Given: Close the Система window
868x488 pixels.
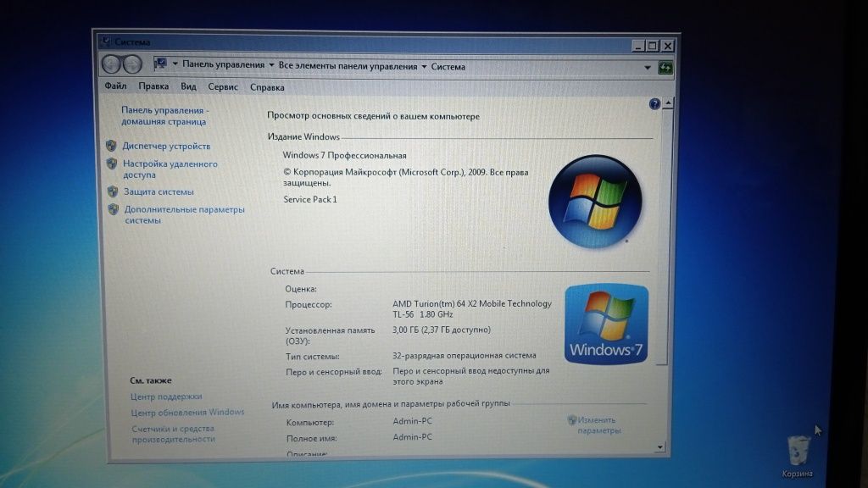Looking at the screenshot, I should point(668,46).
